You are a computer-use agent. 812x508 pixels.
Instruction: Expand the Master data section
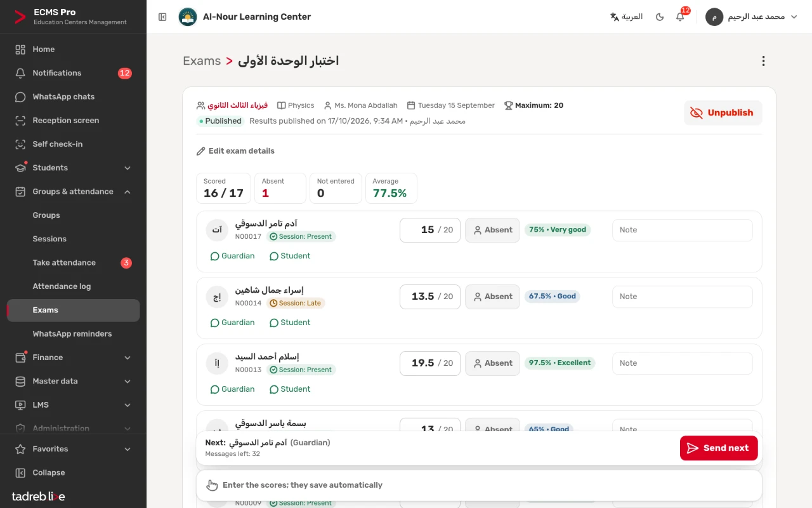pos(73,381)
